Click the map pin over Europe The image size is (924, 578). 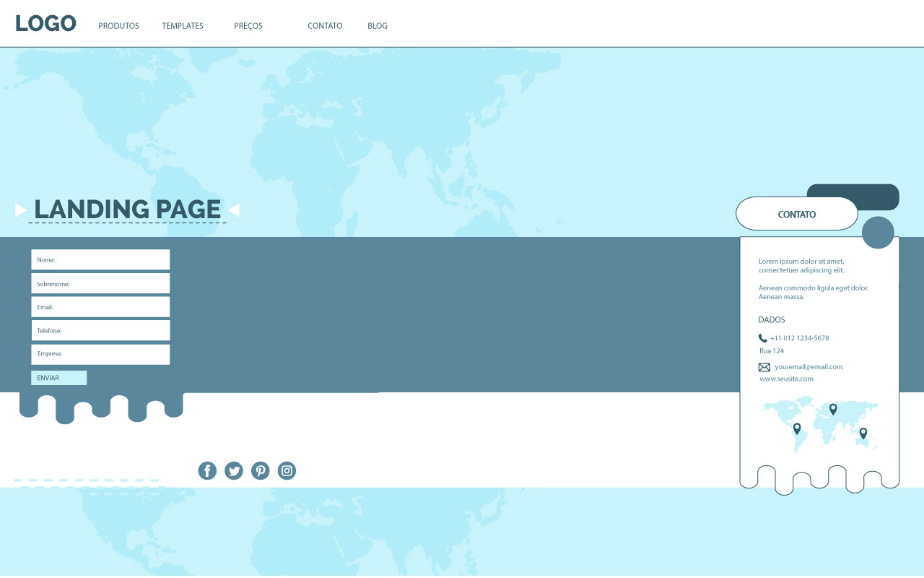pos(833,409)
